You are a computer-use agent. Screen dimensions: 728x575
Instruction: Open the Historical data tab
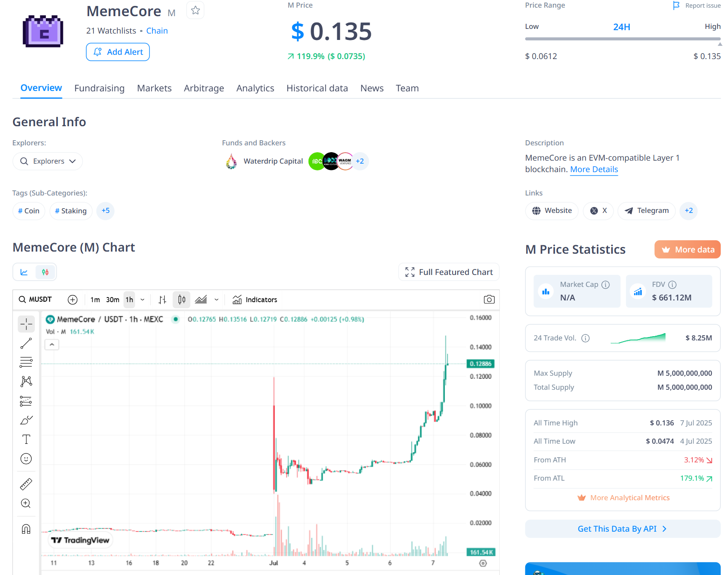tap(317, 88)
